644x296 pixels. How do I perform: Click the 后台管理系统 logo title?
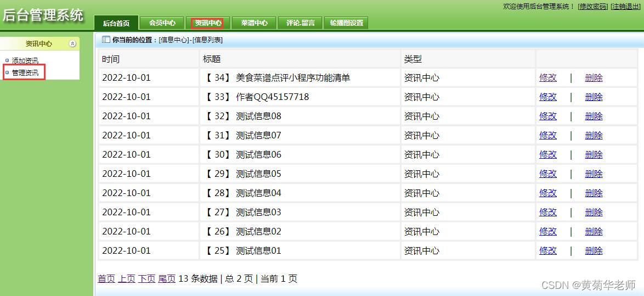(x=43, y=15)
